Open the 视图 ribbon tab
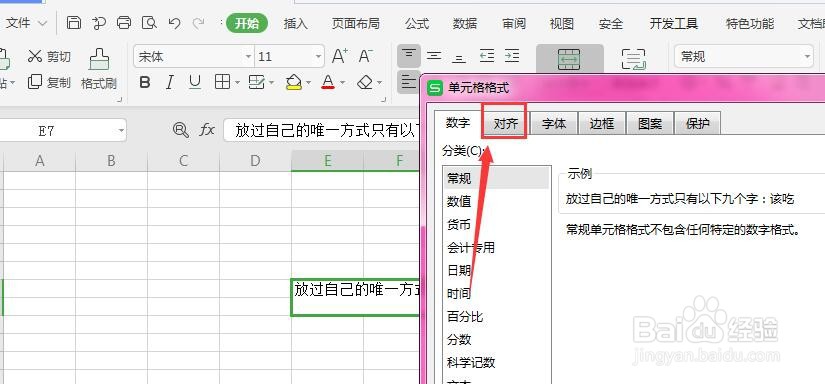This screenshot has width=825, height=384. click(x=561, y=24)
